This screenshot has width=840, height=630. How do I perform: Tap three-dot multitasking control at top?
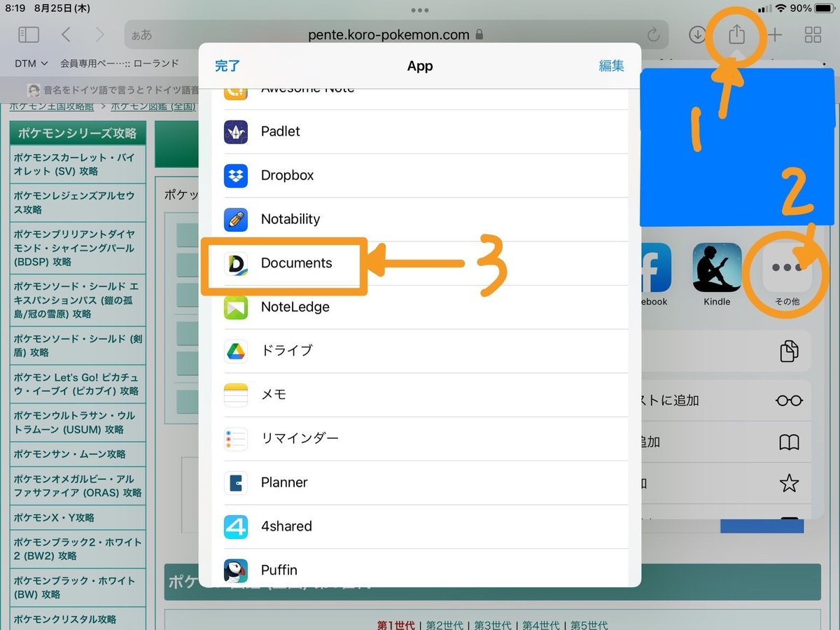coord(420,10)
